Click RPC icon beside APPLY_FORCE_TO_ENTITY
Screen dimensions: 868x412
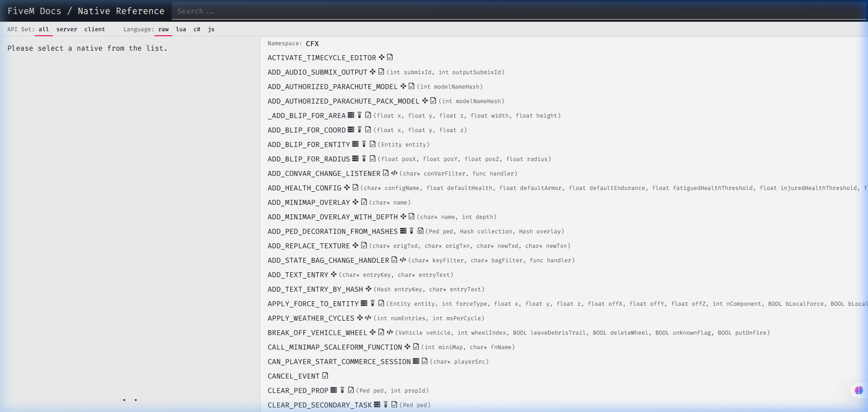coord(373,303)
